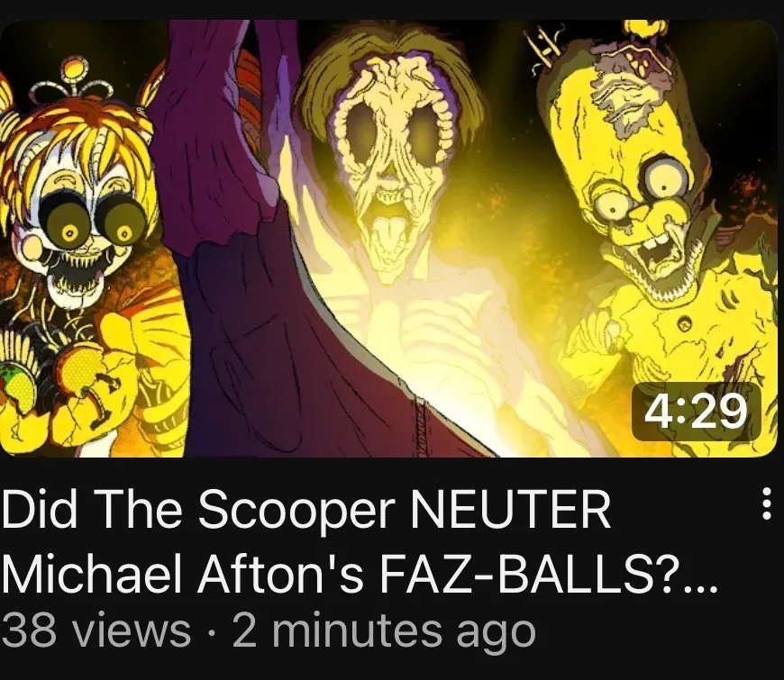Viewport: 784px width, 680px height.
Task: Click the dot separator between views and time
Action: [212, 633]
